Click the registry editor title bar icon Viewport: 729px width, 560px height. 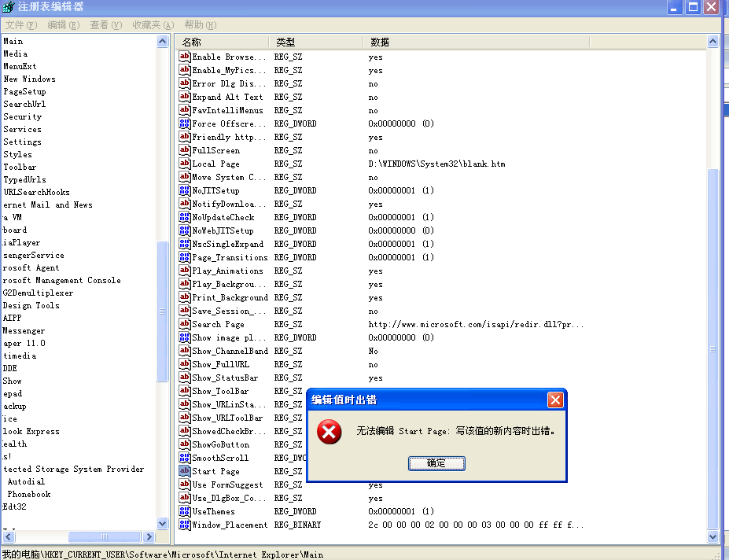tap(8, 6)
